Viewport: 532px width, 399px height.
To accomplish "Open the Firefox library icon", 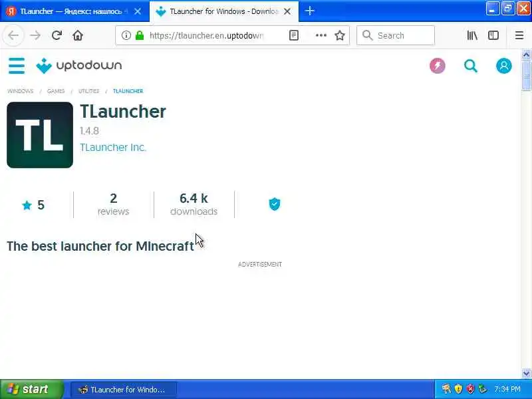I will [472, 35].
